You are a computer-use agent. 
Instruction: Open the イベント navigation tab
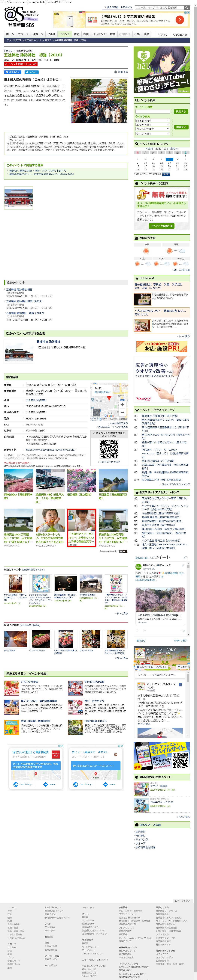[x=64, y=34]
